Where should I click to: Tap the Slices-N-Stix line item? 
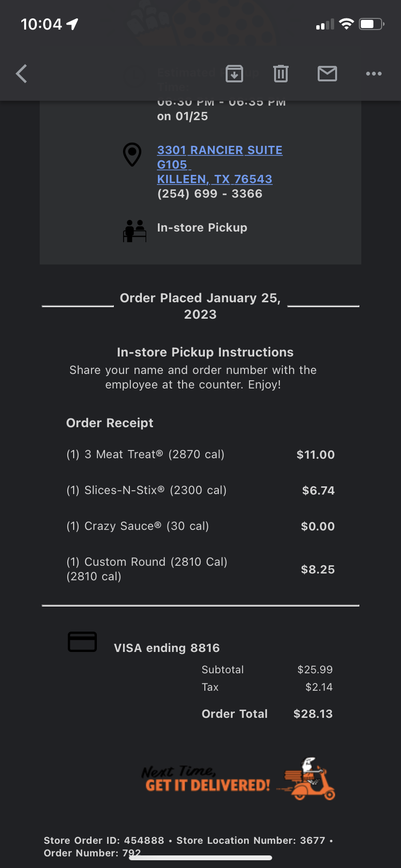coord(146,490)
